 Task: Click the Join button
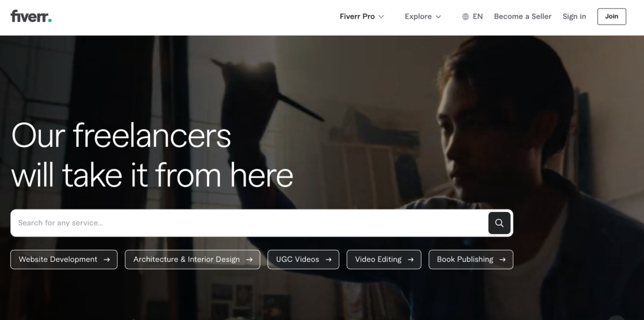point(612,17)
